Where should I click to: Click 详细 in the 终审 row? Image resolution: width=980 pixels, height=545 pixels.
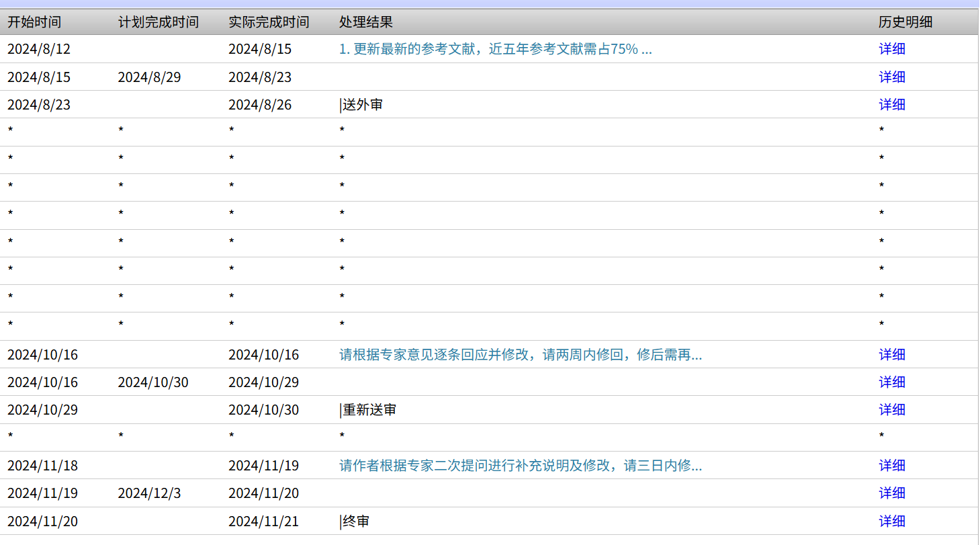point(891,521)
